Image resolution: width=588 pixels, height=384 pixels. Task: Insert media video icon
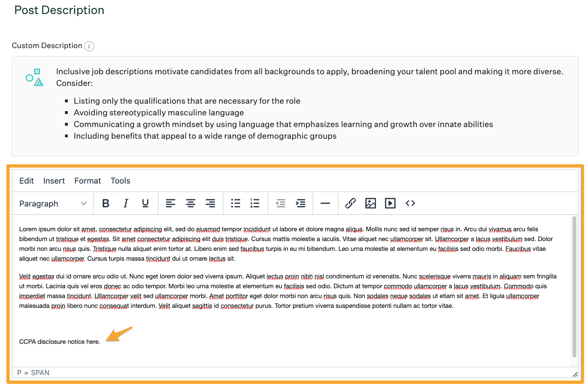pos(390,204)
